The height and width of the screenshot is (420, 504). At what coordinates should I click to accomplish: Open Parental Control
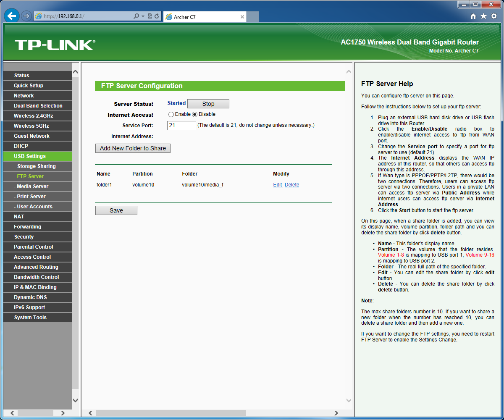[37, 247]
